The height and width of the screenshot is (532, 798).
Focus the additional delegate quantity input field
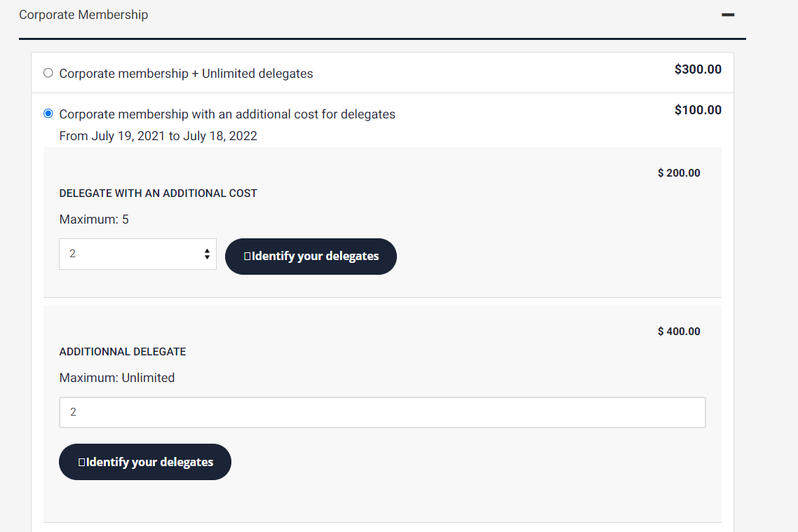[x=382, y=413]
